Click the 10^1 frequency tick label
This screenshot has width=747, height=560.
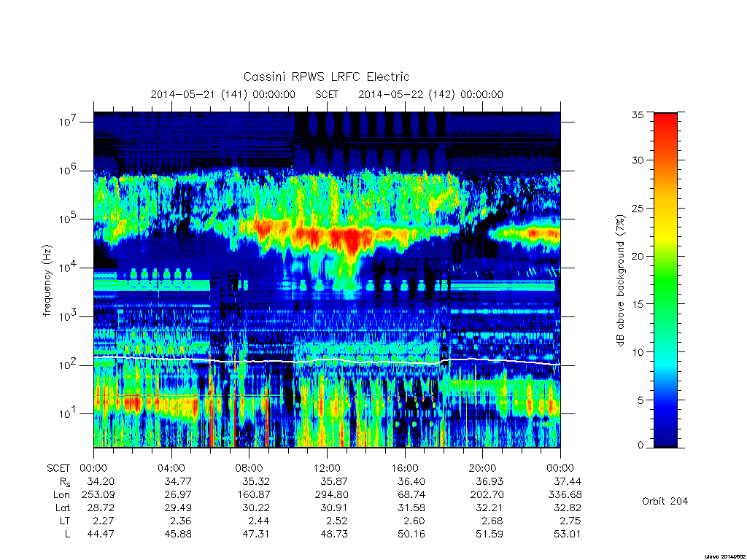[x=68, y=413]
